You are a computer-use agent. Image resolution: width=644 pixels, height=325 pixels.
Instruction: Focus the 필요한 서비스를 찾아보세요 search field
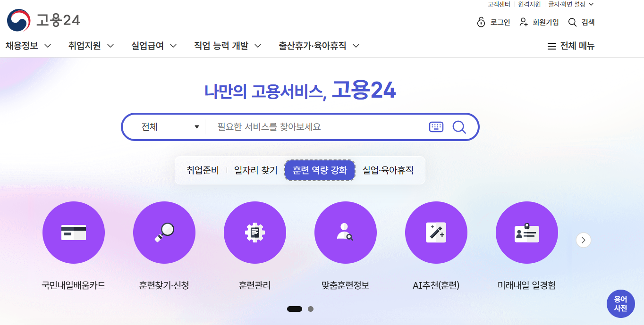[316, 127]
